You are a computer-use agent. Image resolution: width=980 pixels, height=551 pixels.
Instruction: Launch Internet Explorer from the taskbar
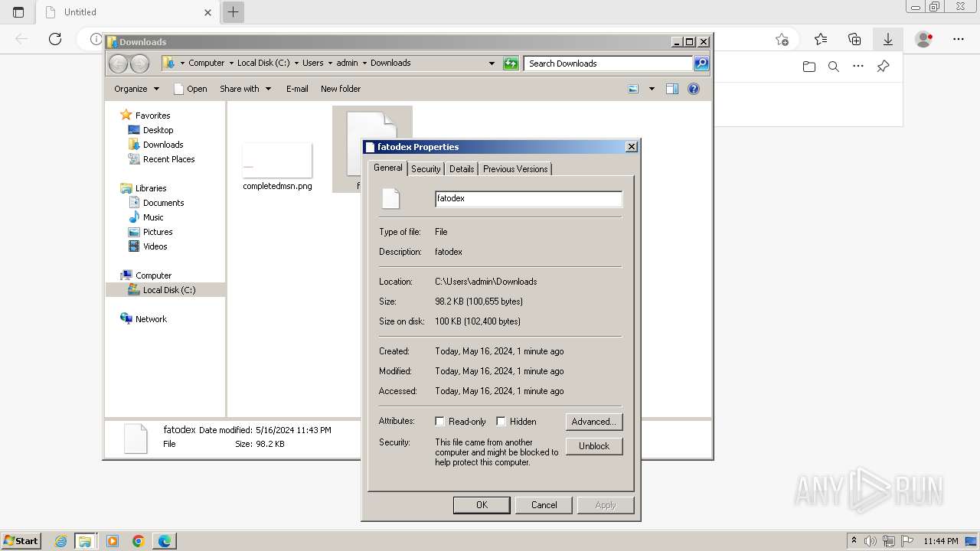click(61, 541)
